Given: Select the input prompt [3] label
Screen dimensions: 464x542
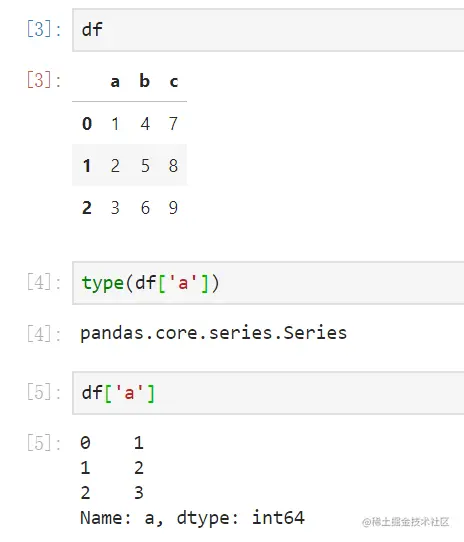Looking at the screenshot, I should [44, 29].
